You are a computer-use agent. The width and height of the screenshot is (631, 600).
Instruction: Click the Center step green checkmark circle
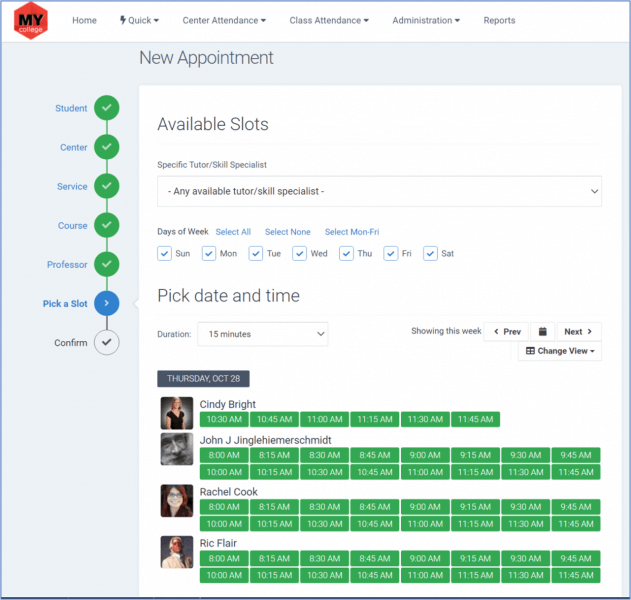[107, 147]
